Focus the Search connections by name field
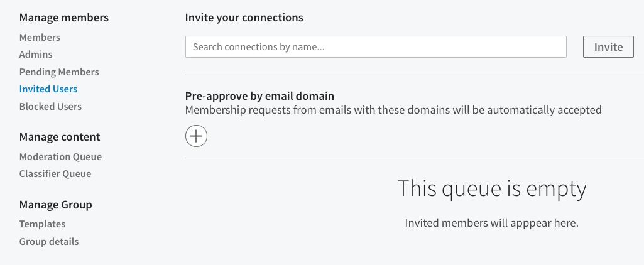Image resolution: width=644 pixels, height=265 pixels. tap(376, 47)
